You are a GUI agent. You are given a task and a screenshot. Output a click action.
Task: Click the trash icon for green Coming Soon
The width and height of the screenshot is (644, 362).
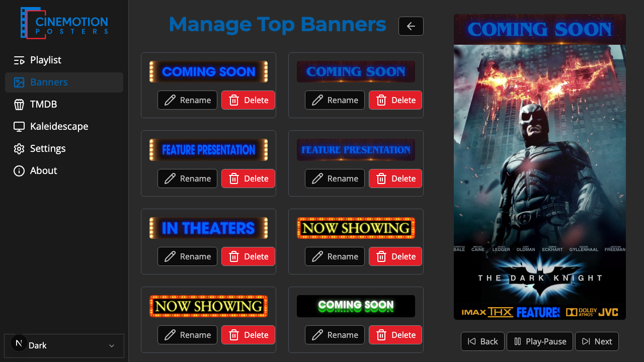click(381, 335)
